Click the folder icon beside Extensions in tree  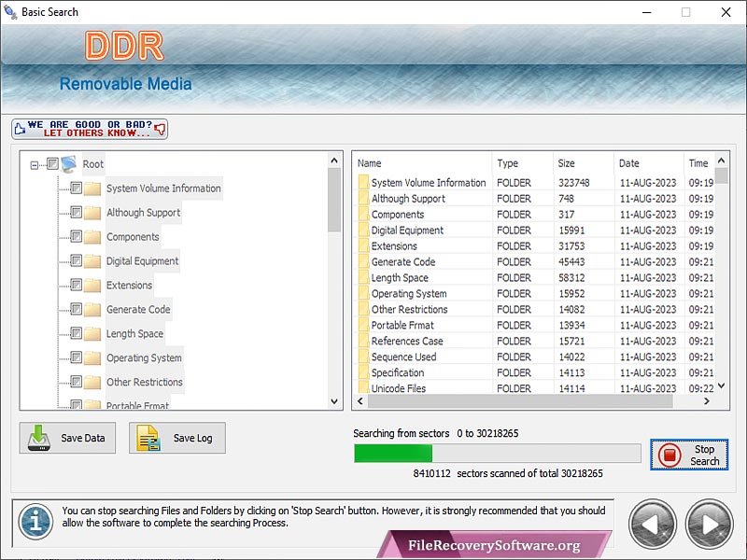click(x=92, y=286)
